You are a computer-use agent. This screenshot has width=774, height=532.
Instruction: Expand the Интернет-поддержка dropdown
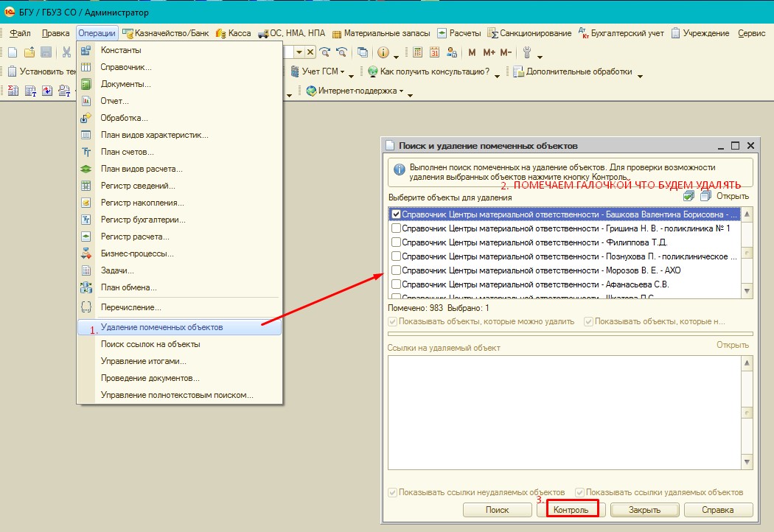(x=401, y=91)
